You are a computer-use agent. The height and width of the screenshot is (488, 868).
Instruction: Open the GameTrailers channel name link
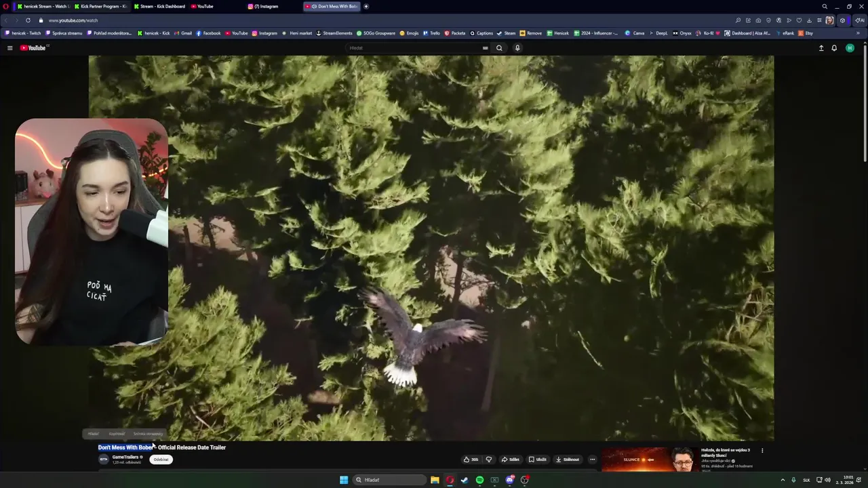125,457
